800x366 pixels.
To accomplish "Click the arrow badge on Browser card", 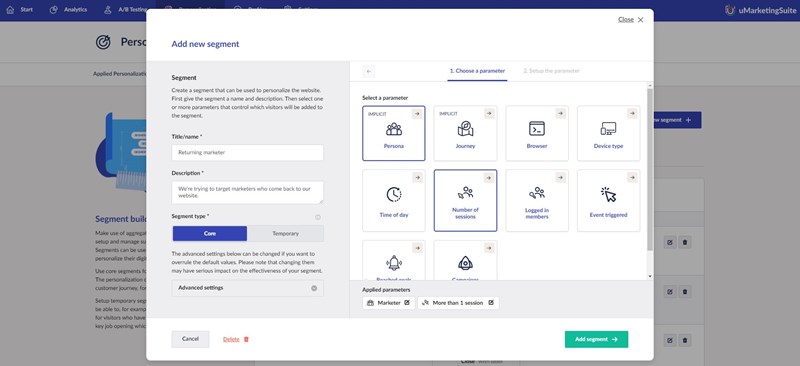I will coord(561,113).
